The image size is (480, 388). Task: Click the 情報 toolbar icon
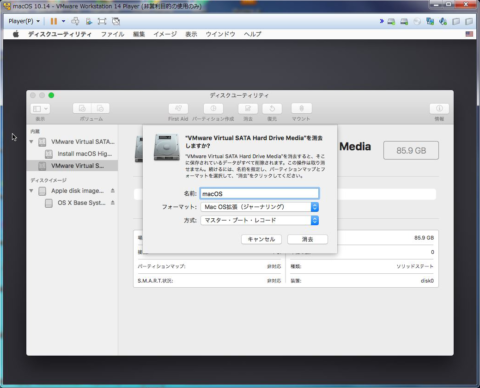pos(439,109)
